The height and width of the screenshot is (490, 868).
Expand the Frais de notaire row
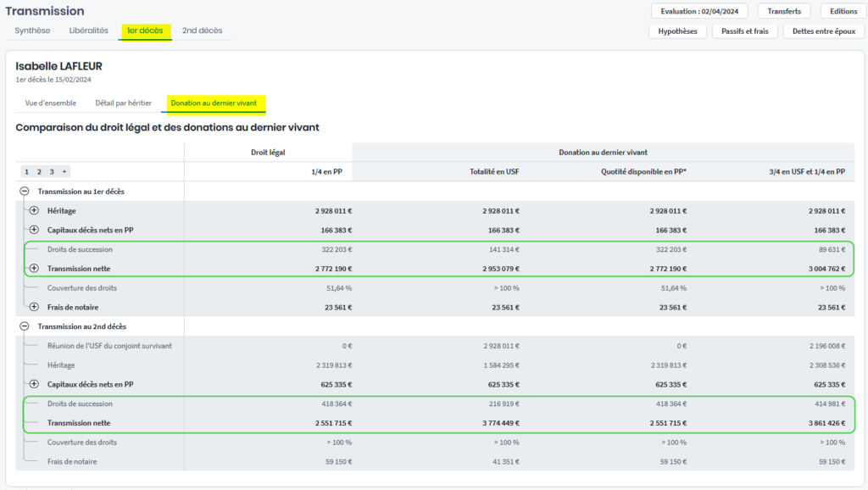pyautogui.click(x=34, y=307)
